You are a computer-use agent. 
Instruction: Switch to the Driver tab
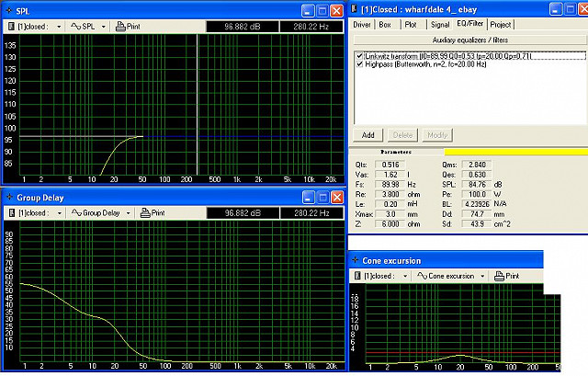[362, 25]
